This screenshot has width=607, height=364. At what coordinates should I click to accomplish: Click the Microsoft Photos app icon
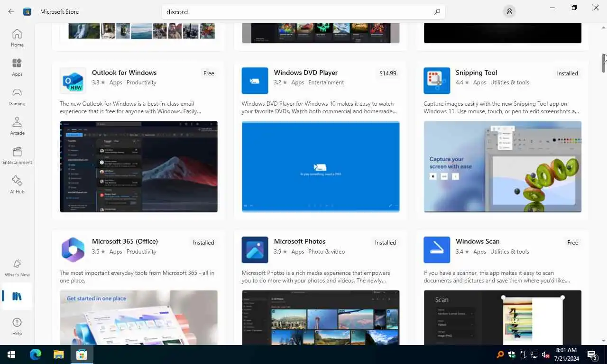click(x=255, y=250)
